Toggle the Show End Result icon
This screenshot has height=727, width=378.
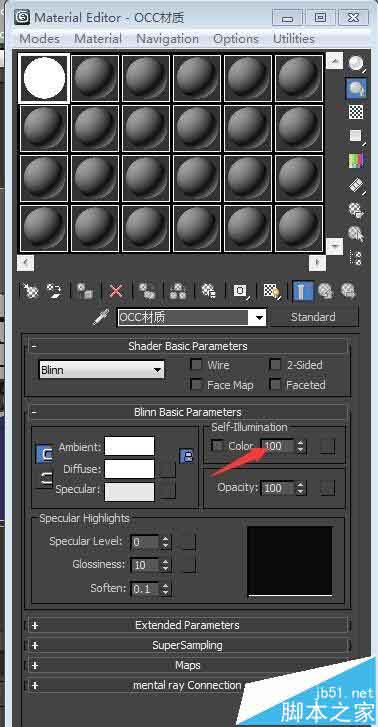(x=302, y=291)
